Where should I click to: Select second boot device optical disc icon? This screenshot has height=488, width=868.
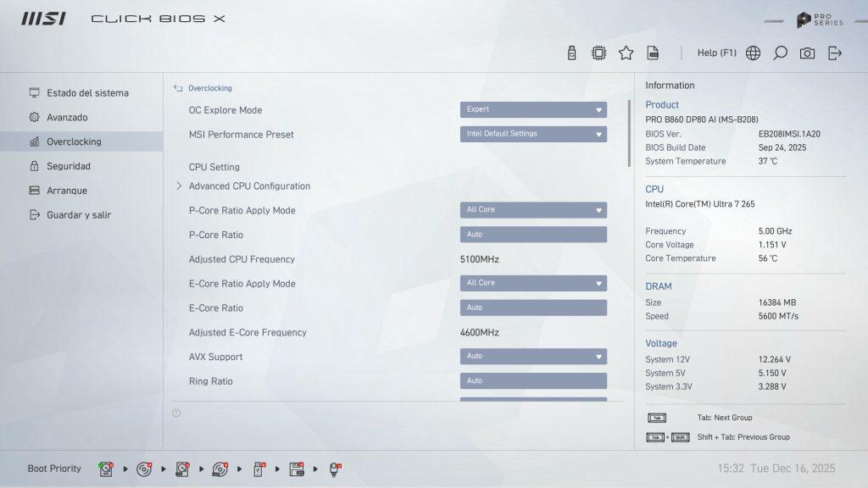(x=144, y=469)
